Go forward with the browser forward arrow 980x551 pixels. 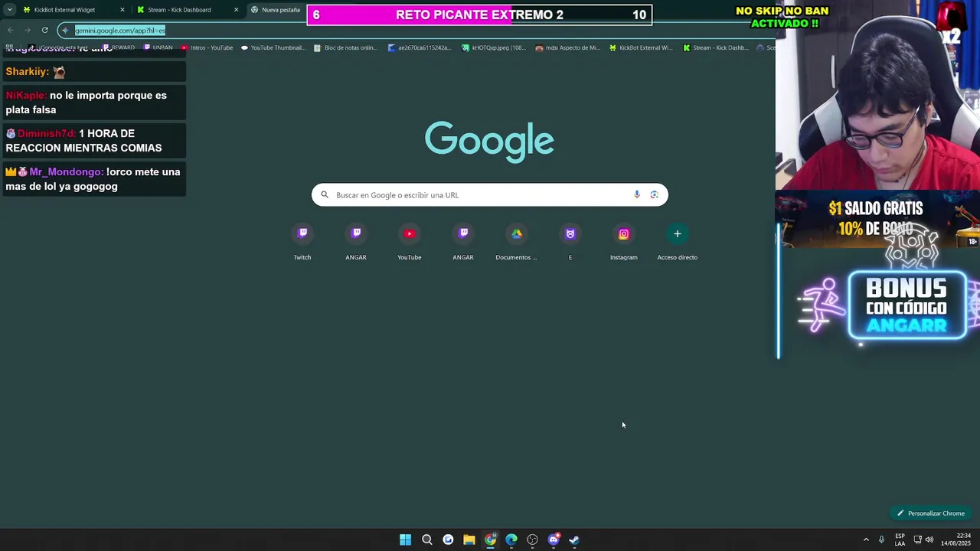click(x=28, y=30)
